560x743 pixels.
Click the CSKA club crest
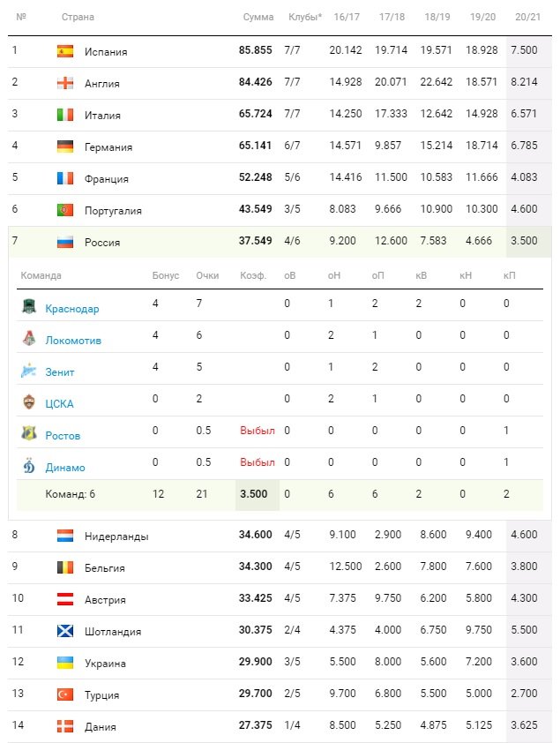pyautogui.click(x=28, y=403)
